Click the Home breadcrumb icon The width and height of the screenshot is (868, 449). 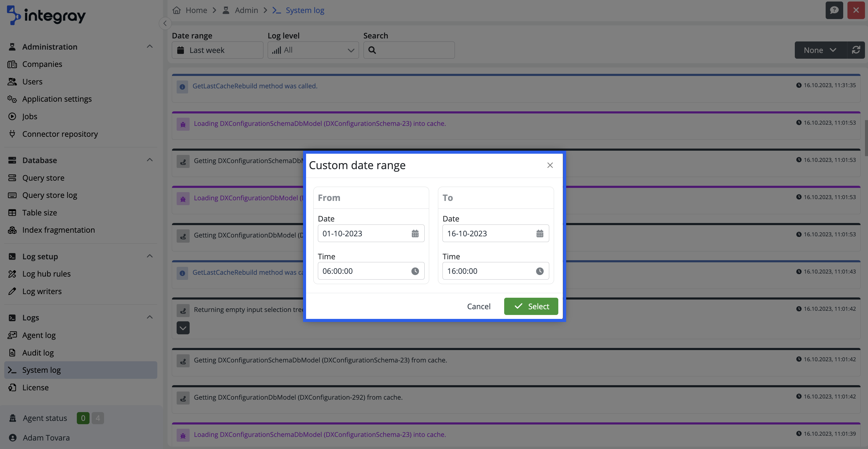(177, 10)
